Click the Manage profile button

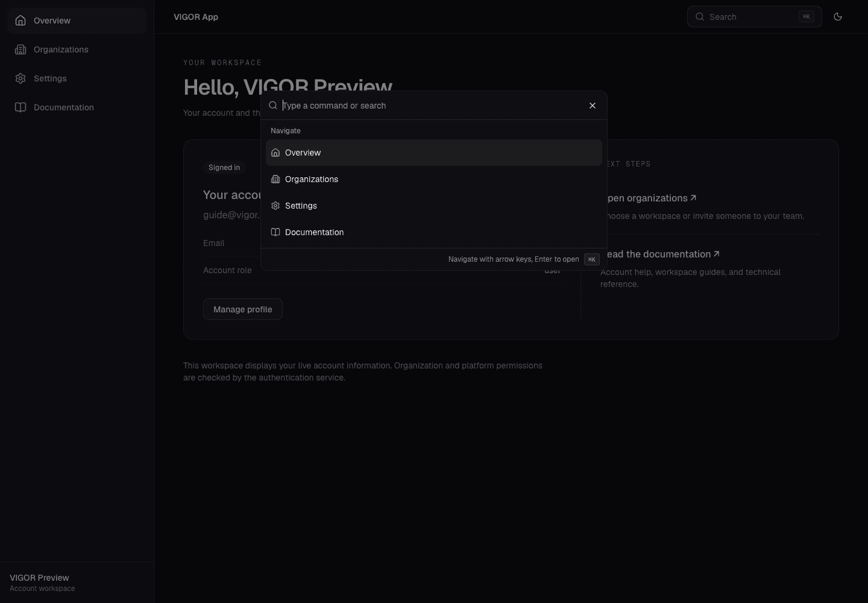pos(243,309)
